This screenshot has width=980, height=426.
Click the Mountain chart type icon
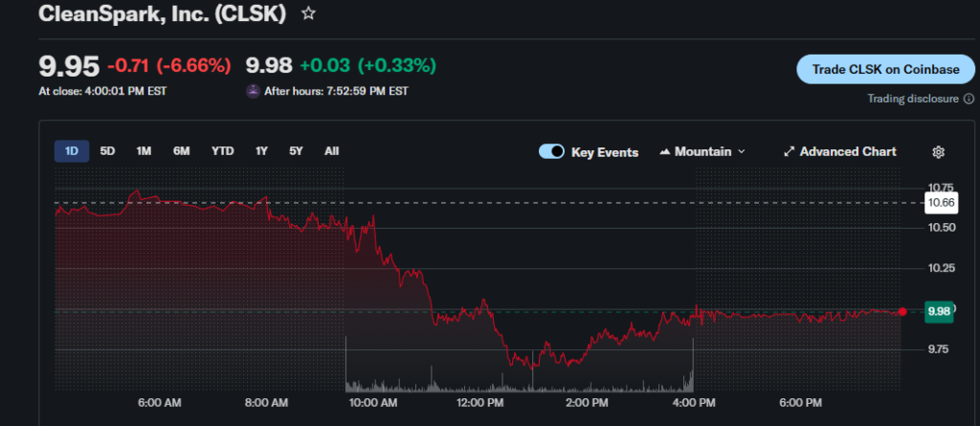tap(664, 151)
